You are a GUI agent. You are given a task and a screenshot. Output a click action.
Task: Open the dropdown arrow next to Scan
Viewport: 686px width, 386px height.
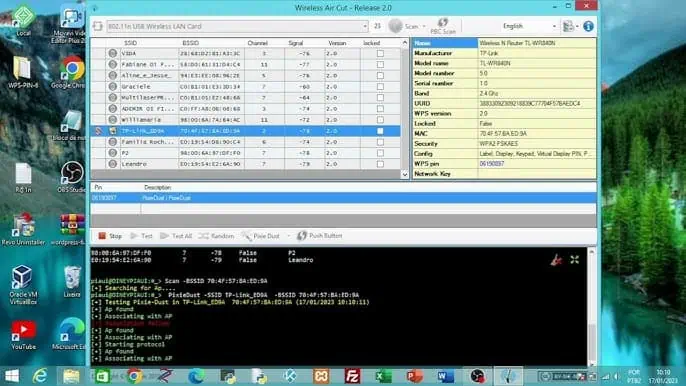(x=424, y=26)
